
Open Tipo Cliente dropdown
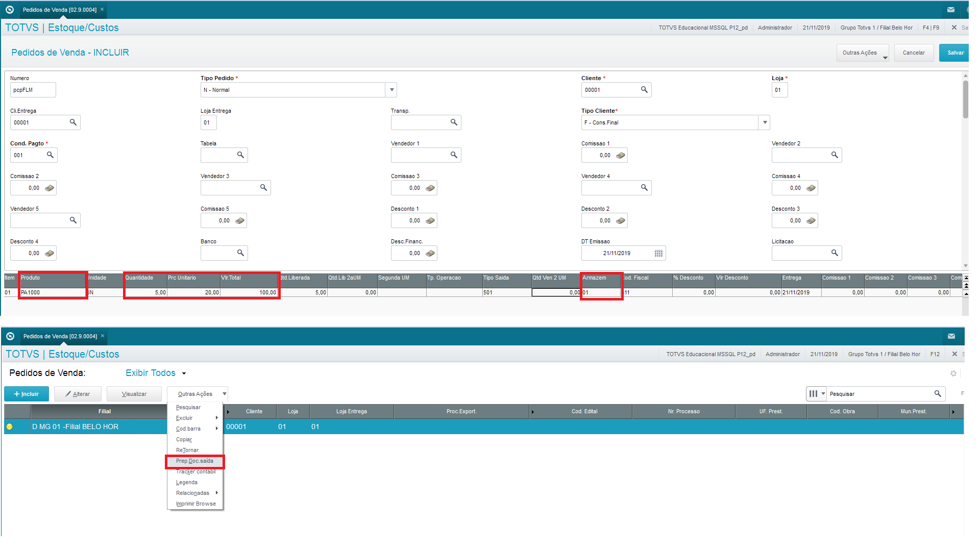click(765, 122)
